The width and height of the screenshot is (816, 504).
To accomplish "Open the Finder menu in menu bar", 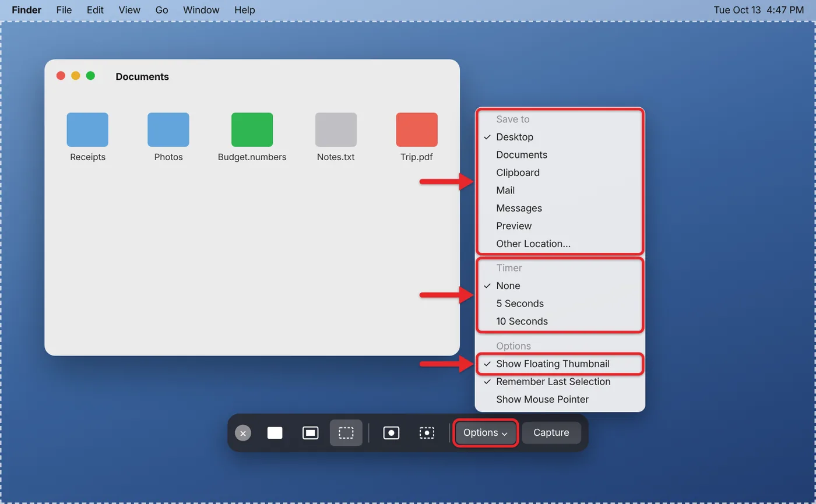I will pyautogui.click(x=27, y=10).
